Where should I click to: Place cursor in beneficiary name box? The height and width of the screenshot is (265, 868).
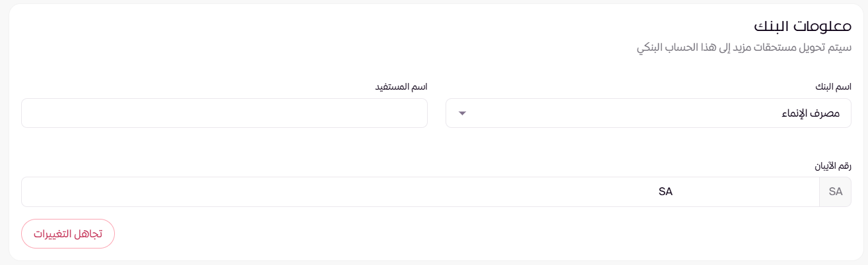pyautogui.click(x=224, y=113)
